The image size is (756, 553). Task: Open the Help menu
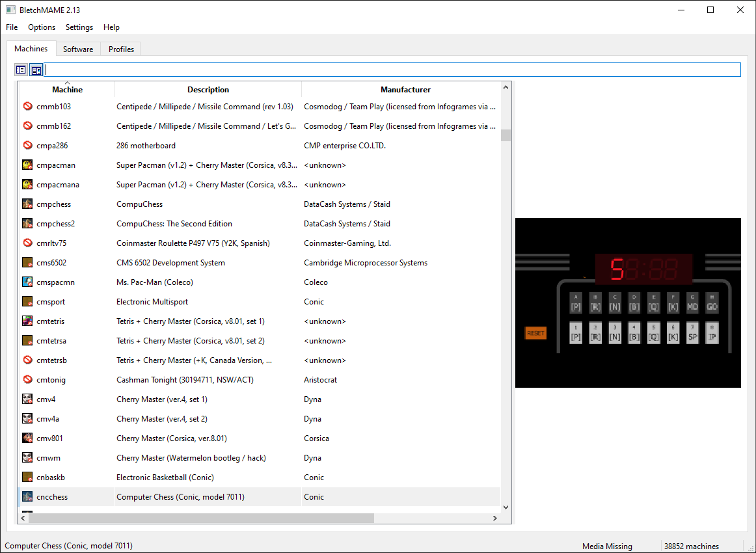coord(111,27)
